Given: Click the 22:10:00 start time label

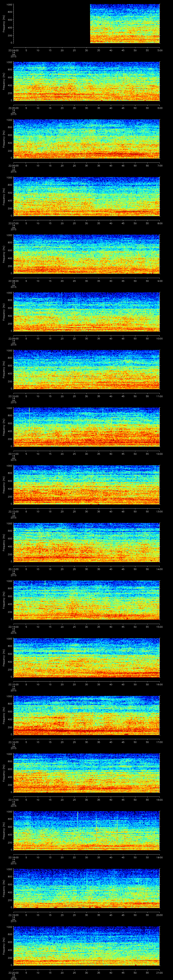Looking at the screenshot, I should (x=13, y=396).
